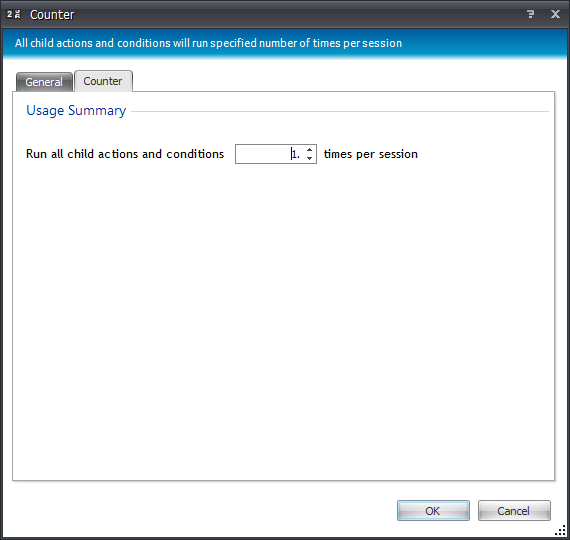Switch to the General tab
Screen dimensions: 570x540
tap(44, 82)
